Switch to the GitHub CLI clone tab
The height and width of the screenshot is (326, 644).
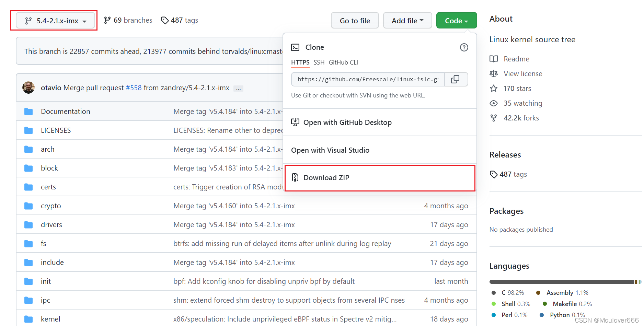[x=343, y=62]
